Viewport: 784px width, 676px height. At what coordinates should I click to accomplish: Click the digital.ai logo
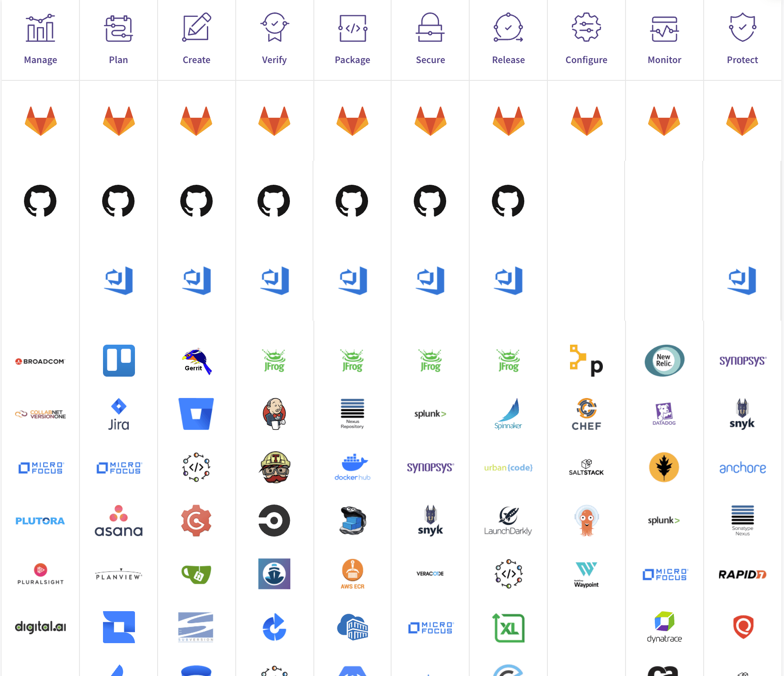[40, 627]
